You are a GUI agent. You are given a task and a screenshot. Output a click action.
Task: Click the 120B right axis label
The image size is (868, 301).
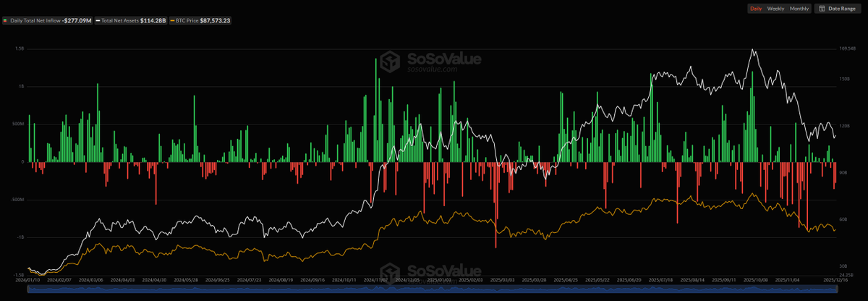(x=843, y=126)
